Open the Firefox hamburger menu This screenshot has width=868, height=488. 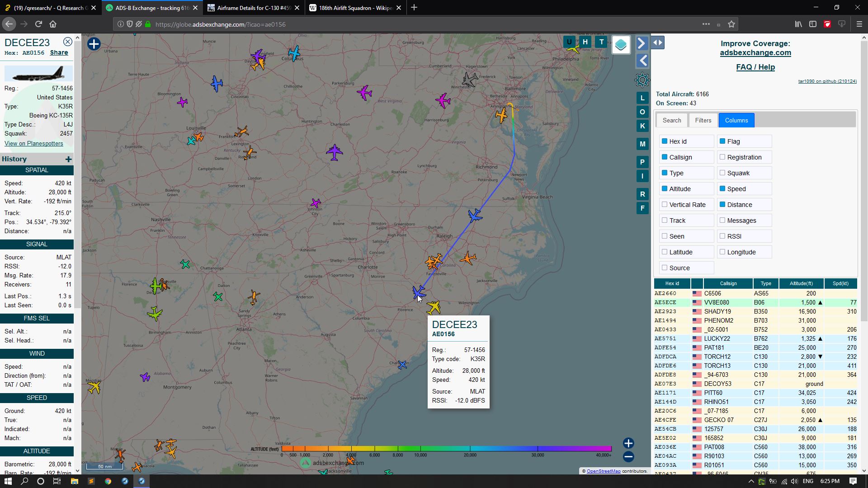tap(859, 24)
